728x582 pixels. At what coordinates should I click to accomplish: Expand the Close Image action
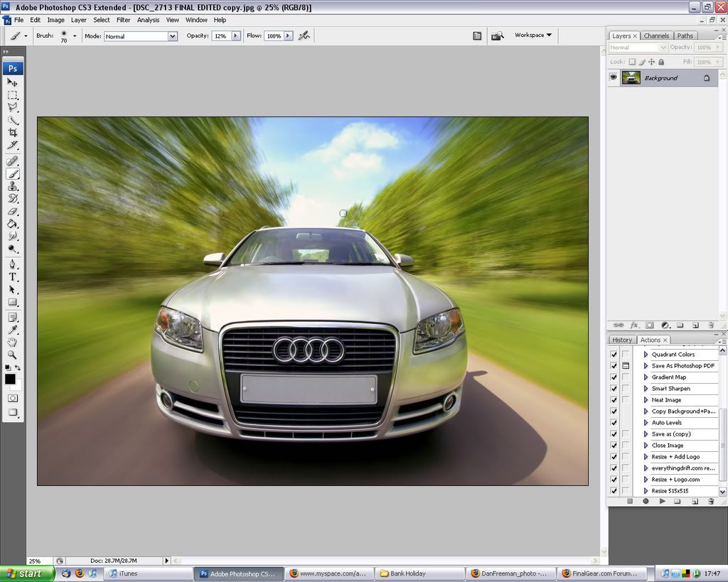(646, 445)
